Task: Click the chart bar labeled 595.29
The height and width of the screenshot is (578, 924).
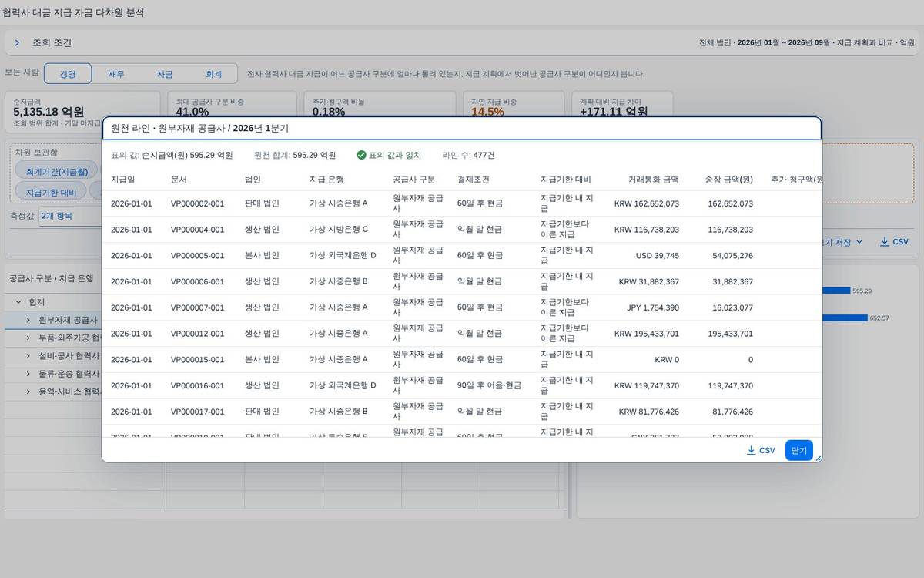Action: (x=835, y=291)
